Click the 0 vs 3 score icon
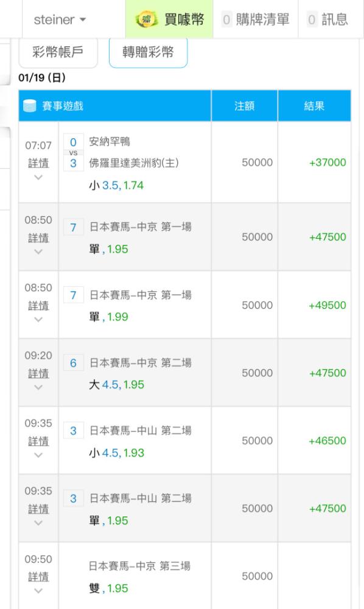This screenshot has width=364, height=609. [x=73, y=153]
